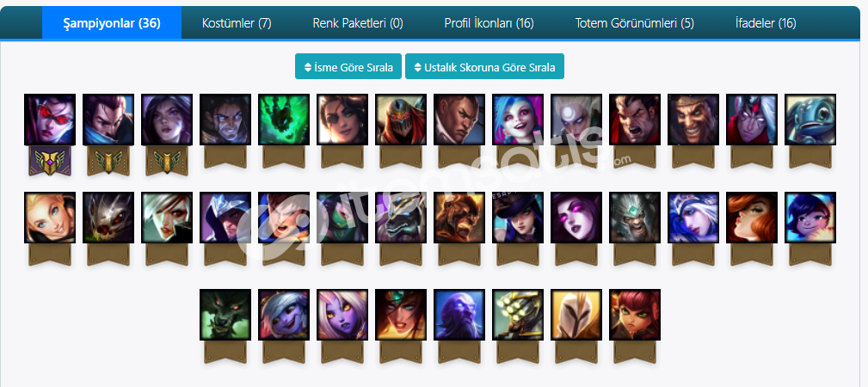Select the Miss Fortune red-haired champion icon
Viewport: 868px width, 387px height.
click(x=752, y=218)
